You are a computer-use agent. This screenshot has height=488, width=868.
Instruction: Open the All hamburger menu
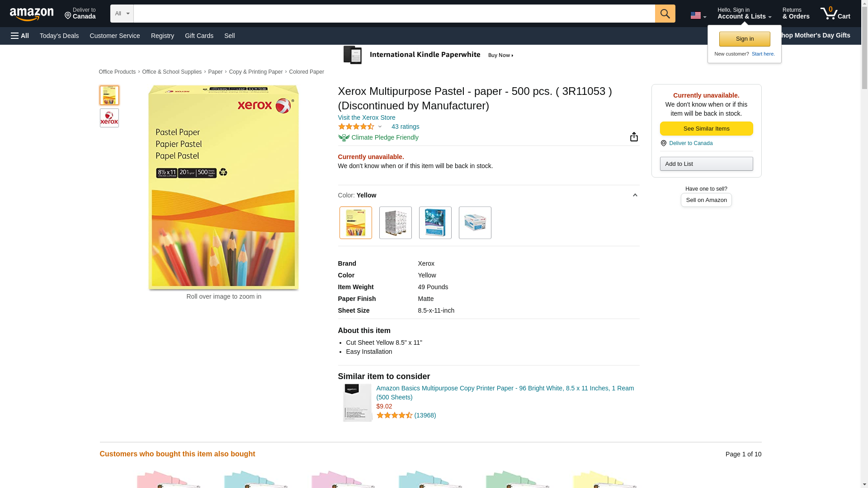[x=20, y=36]
